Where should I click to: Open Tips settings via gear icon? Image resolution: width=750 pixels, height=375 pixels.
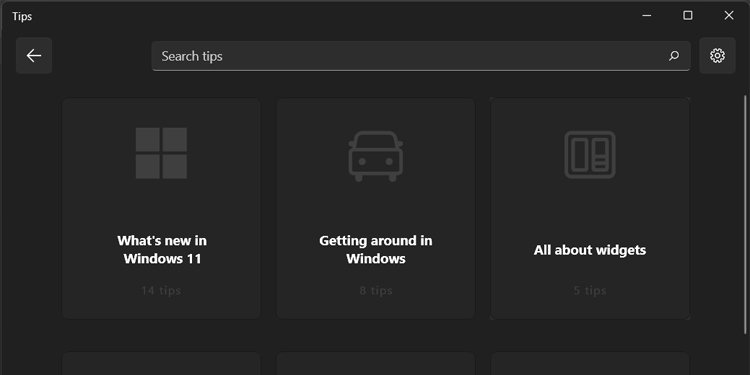717,56
